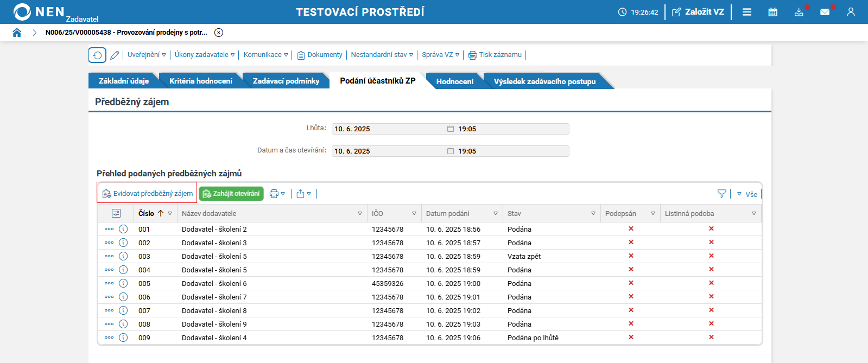Click the Lhůta time field 19:05
Viewport: 868px width, 363px height.
[512, 129]
